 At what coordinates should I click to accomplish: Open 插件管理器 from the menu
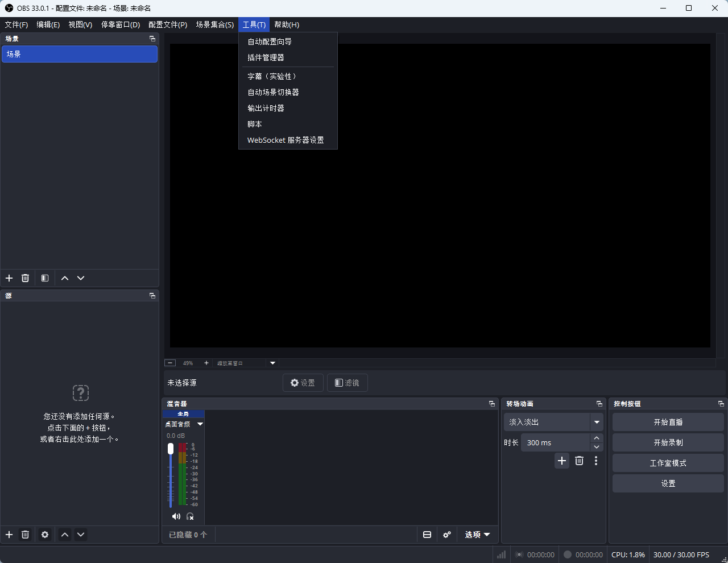tap(288, 57)
